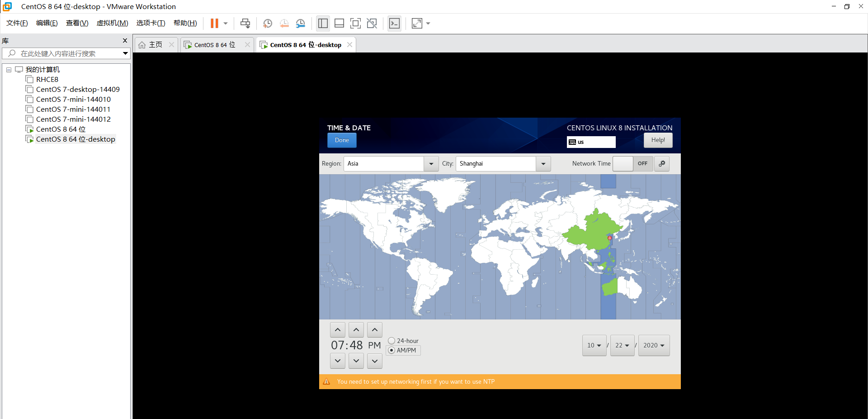Open the console view
868x419 pixels.
(394, 24)
